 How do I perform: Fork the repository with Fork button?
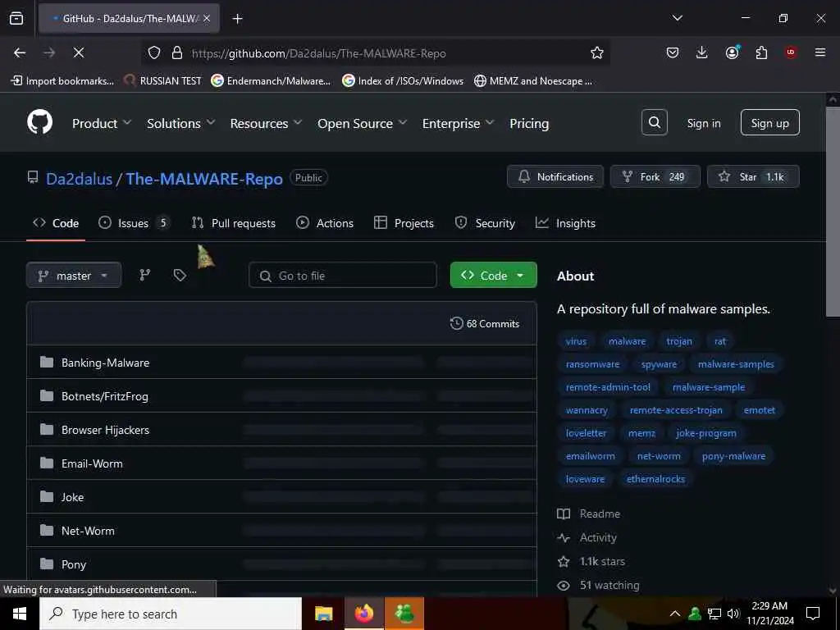[x=655, y=177]
